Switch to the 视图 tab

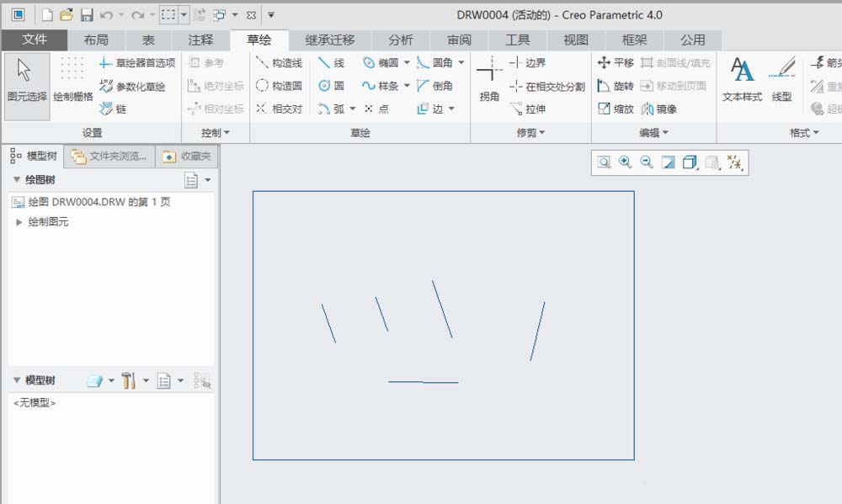(x=576, y=40)
